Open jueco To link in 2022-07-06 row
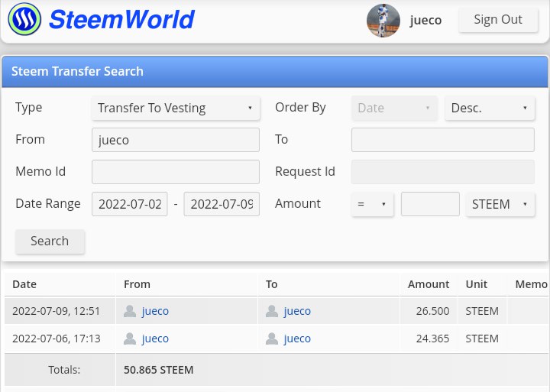 297,339
